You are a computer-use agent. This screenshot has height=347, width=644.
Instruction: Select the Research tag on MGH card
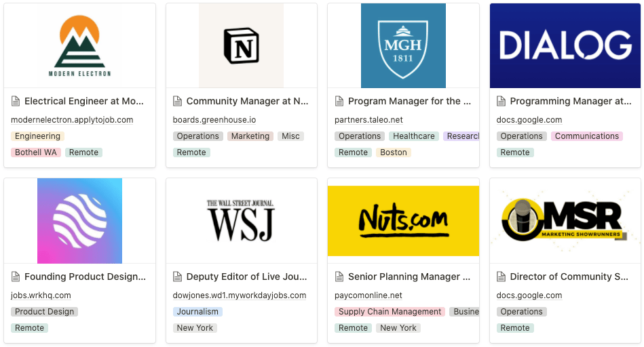tap(461, 136)
